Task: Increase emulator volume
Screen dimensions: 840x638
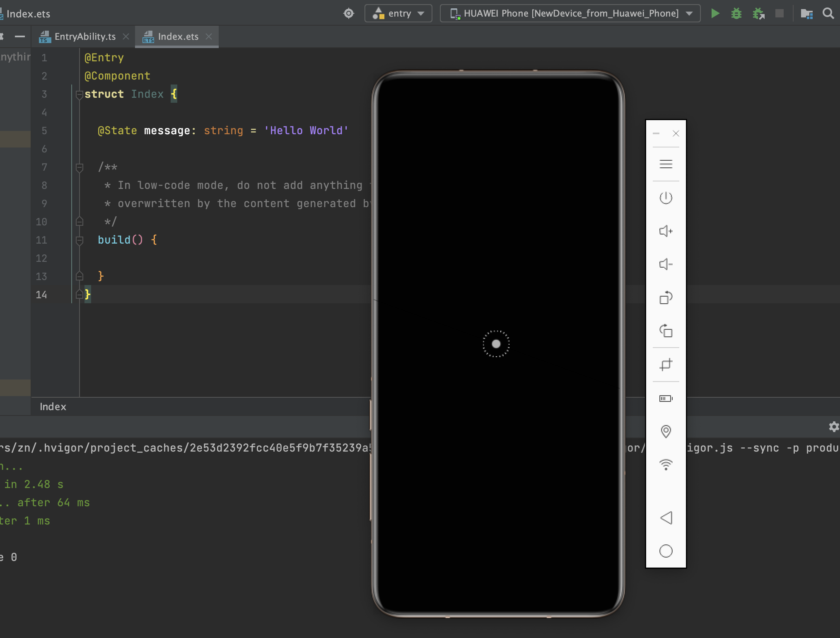Action: click(x=666, y=231)
